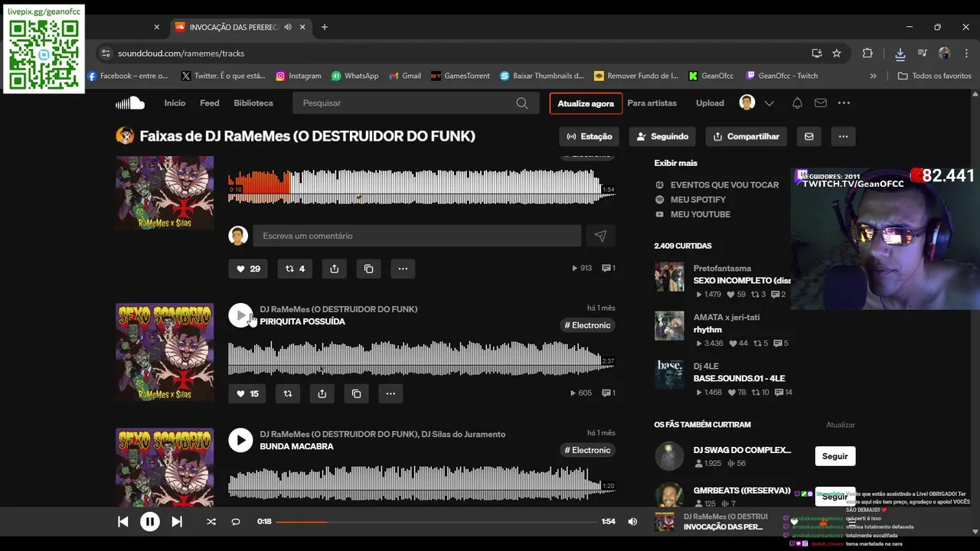Expand user avatar dropdown chevron

tap(769, 103)
